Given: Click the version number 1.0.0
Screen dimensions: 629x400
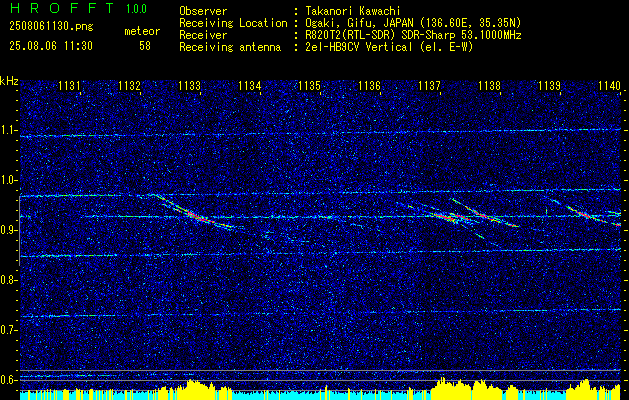Looking at the screenshot, I should click(136, 8).
